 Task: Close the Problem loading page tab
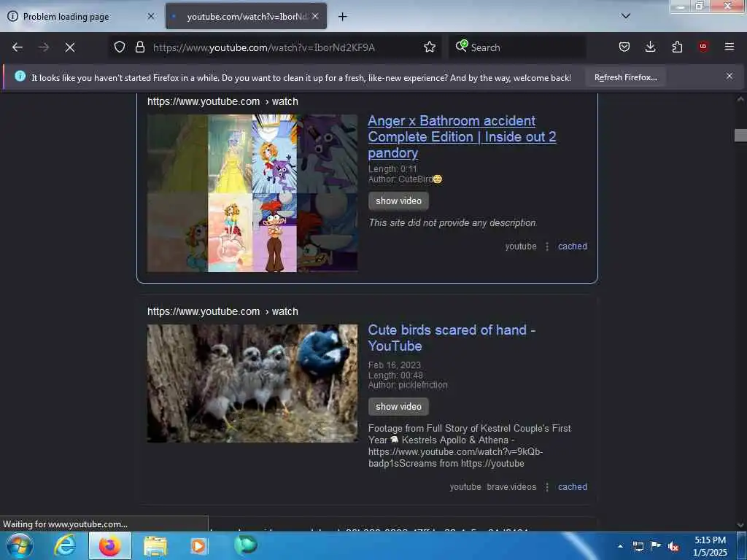[150, 16]
